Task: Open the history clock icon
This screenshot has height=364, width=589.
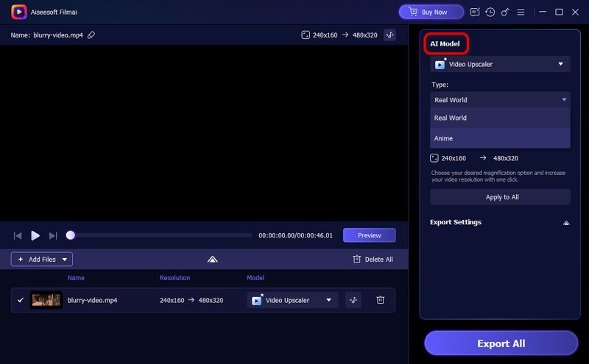Action: click(490, 13)
